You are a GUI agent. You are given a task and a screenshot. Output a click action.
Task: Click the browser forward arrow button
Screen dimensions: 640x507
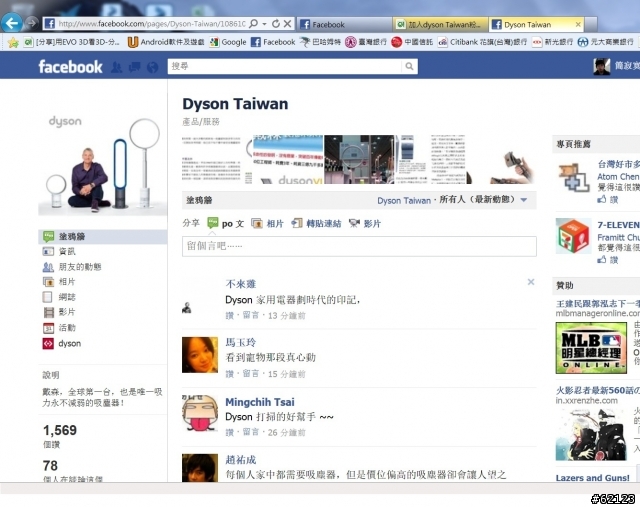click(x=31, y=23)
